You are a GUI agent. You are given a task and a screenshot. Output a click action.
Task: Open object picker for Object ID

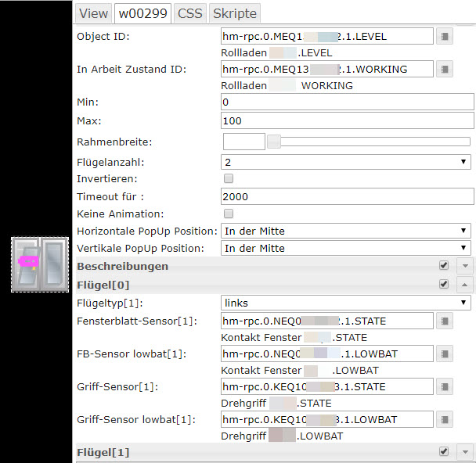pos(445,36)
